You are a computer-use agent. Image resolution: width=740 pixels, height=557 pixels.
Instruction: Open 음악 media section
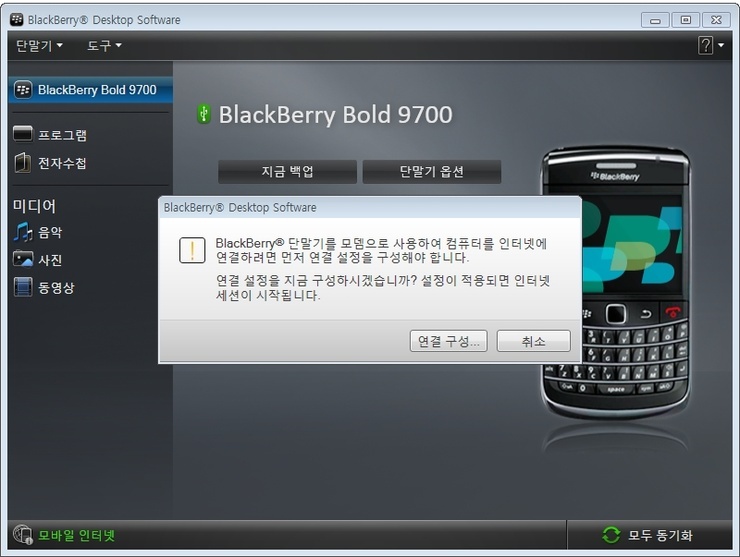[50, 232]
